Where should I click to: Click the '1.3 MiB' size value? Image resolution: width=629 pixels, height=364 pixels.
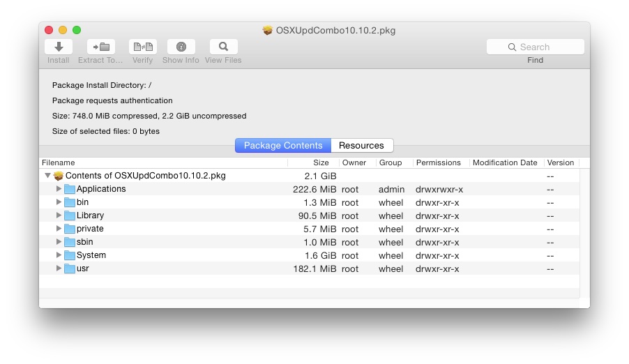[x=319, y=203]
